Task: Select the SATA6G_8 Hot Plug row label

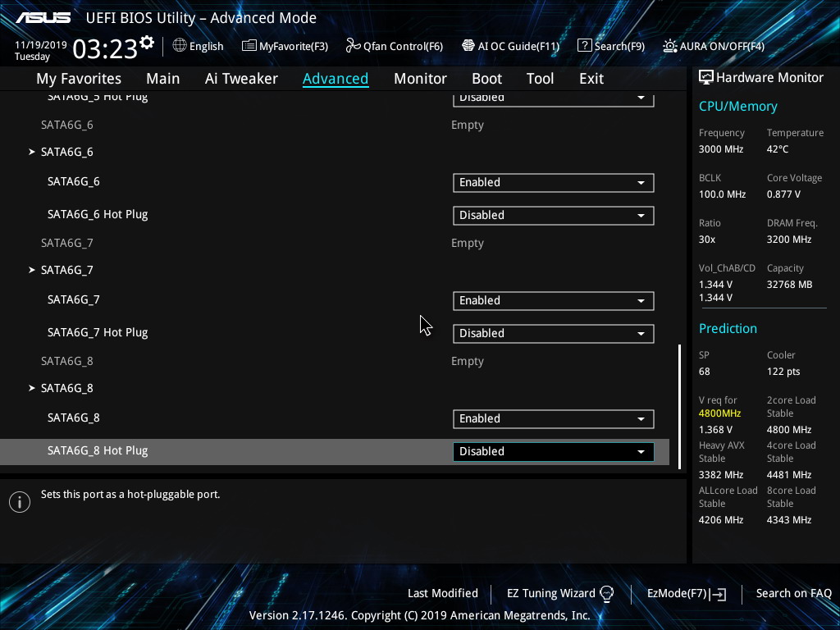Action: pyautogui.click(x=98, y=451)
